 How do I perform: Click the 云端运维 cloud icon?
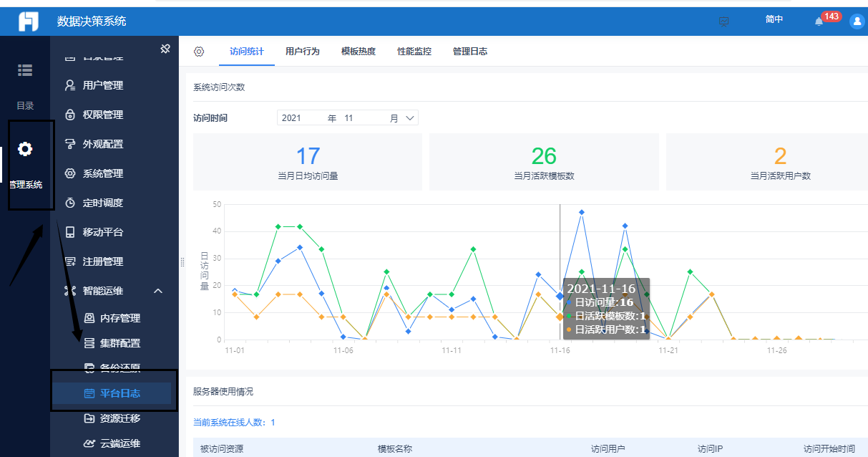(89, 443)
